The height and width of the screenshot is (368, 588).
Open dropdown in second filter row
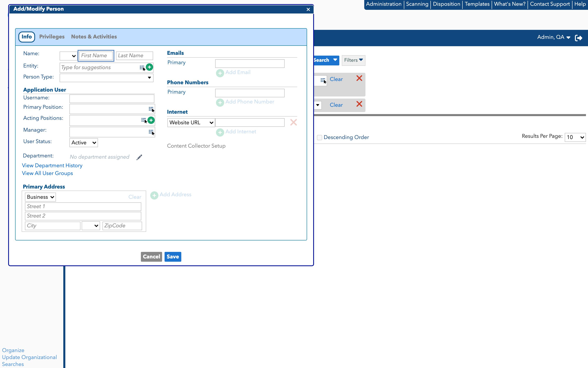(317, 105)
